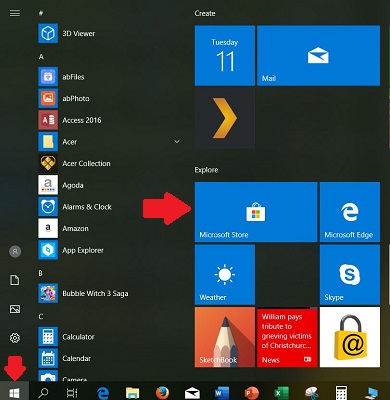Open the Mail tile

click(x=318, y=56)
